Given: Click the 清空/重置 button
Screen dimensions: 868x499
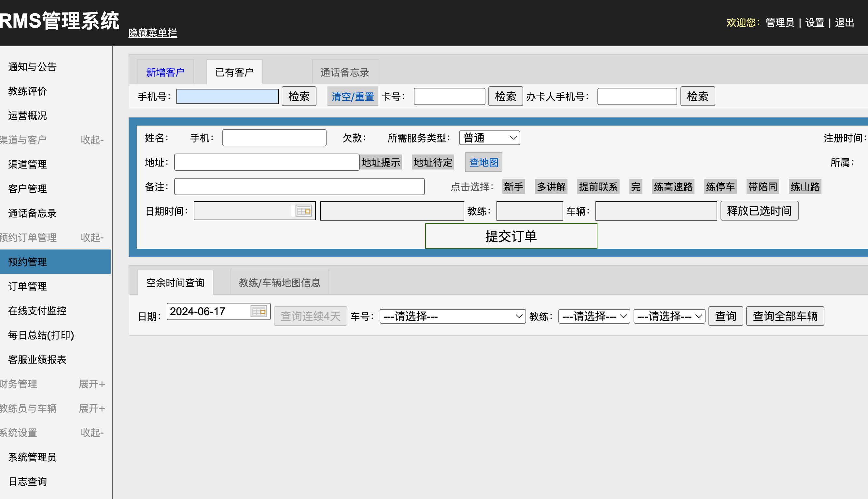Looking at the screenshot, I should pyautogui.click(x=353, y=97).
